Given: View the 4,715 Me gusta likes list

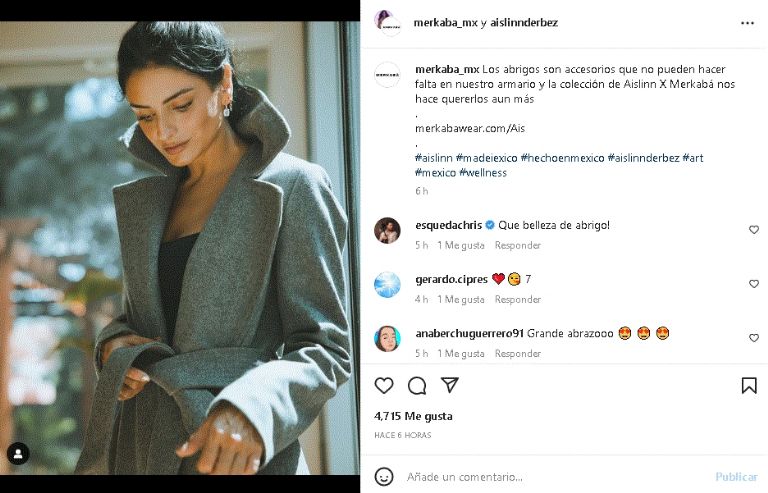Looking at the screenshot, I should (413, 416).
